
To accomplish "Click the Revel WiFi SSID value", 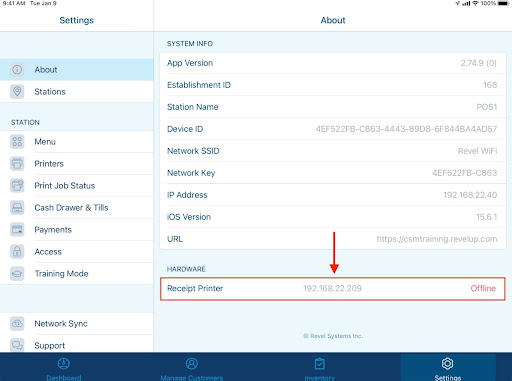I will point(477,151).
